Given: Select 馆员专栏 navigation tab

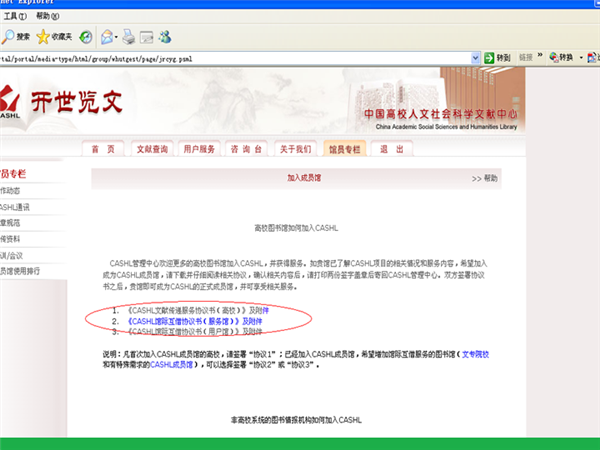Looking at the screenshot, I should pyautogui.click(x=345, y=149).
